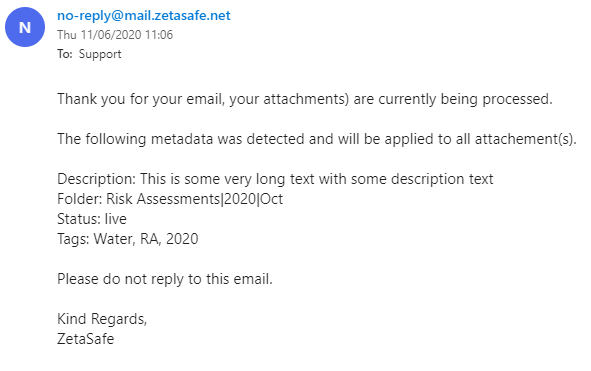591x371 pixels.
Task: Click the Description: label
Action: 96,179
